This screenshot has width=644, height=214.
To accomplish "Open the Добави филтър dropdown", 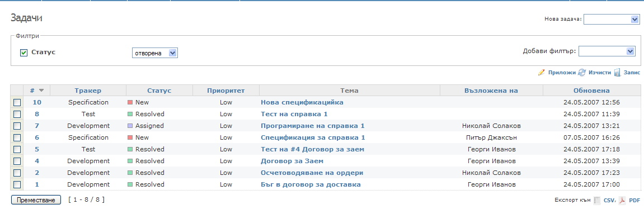I will pos(608,51).
